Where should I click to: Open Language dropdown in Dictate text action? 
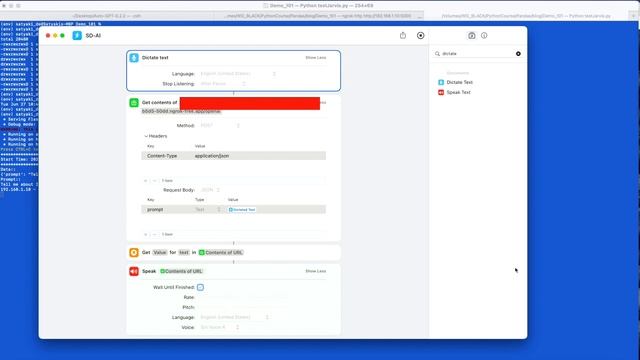[238, 73]
